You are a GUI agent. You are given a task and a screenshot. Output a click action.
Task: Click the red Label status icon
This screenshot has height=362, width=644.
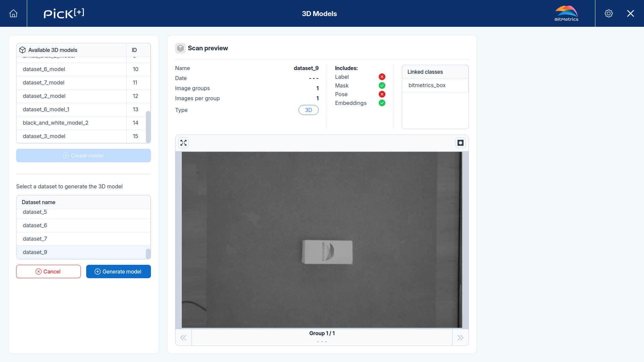tap(382, 77)
